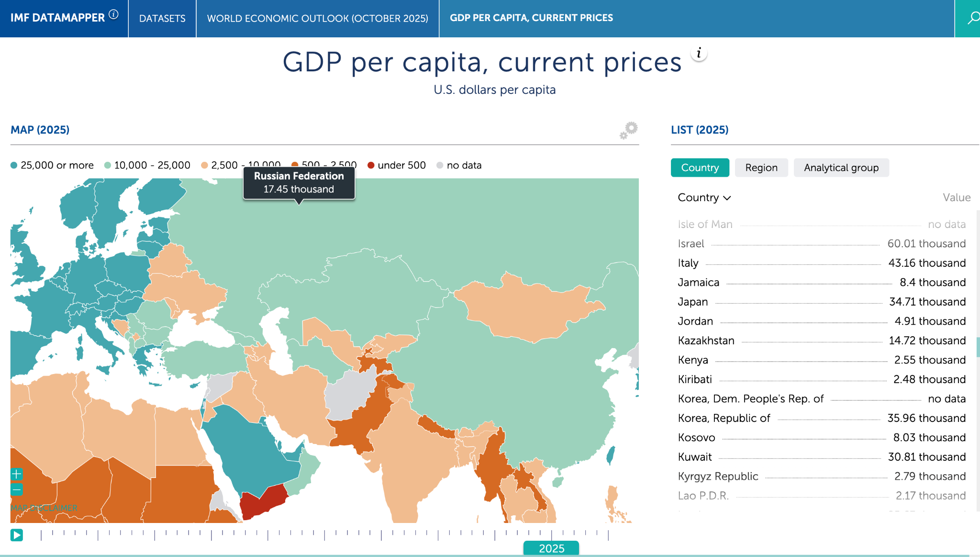Zoom out with the map minus button
Viewport: 980px width, 557px height.
(17, 489)
